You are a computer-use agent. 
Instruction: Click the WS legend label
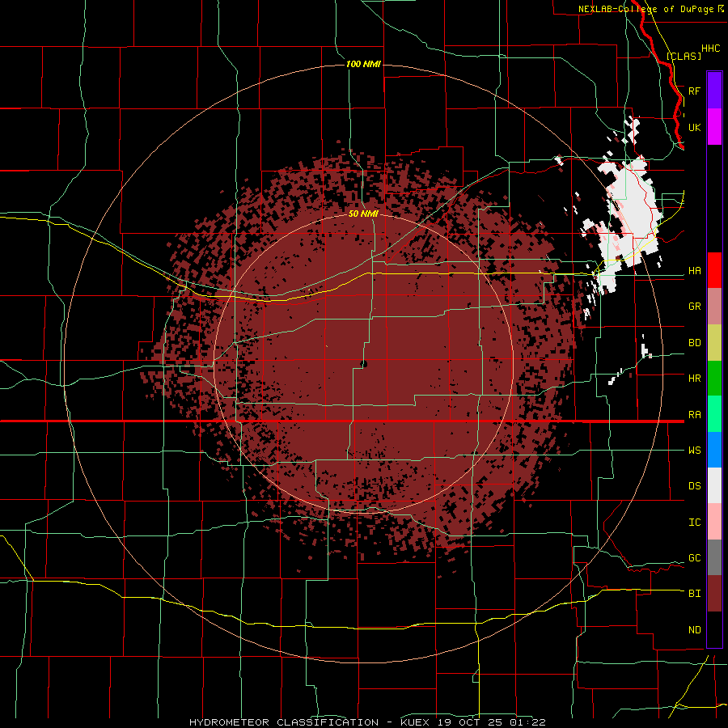[x=694, y=451]
